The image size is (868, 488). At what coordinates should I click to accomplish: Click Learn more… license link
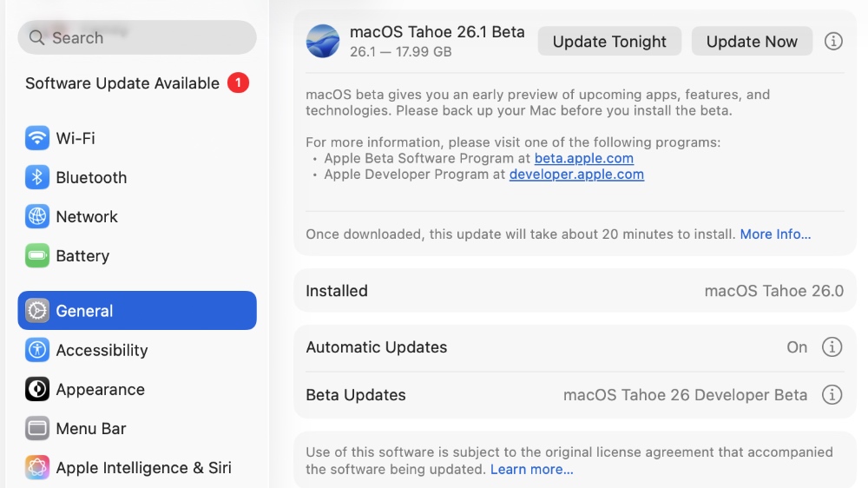[x=531, y=469]
